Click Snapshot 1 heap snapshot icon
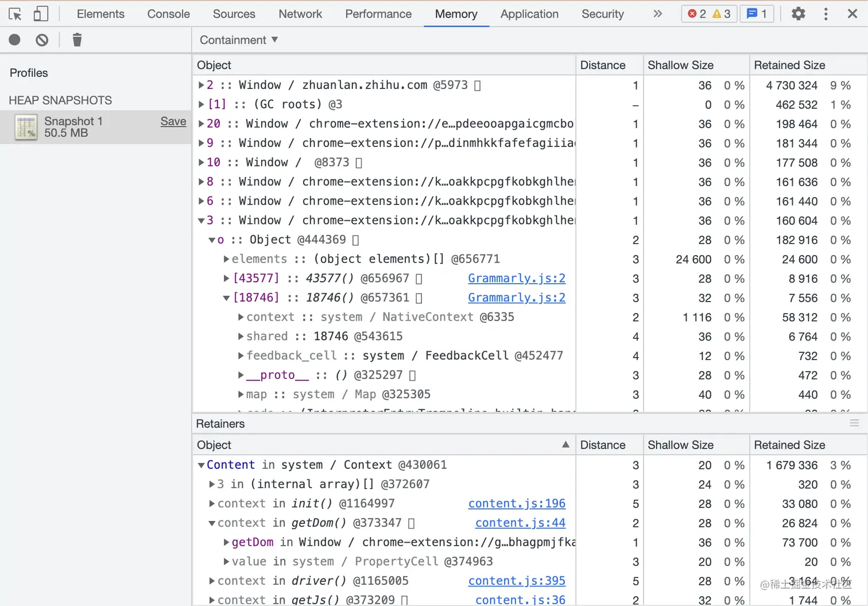The height and width of the screenshot is (606, 868). pyautogui.click(x=26, y=128)
